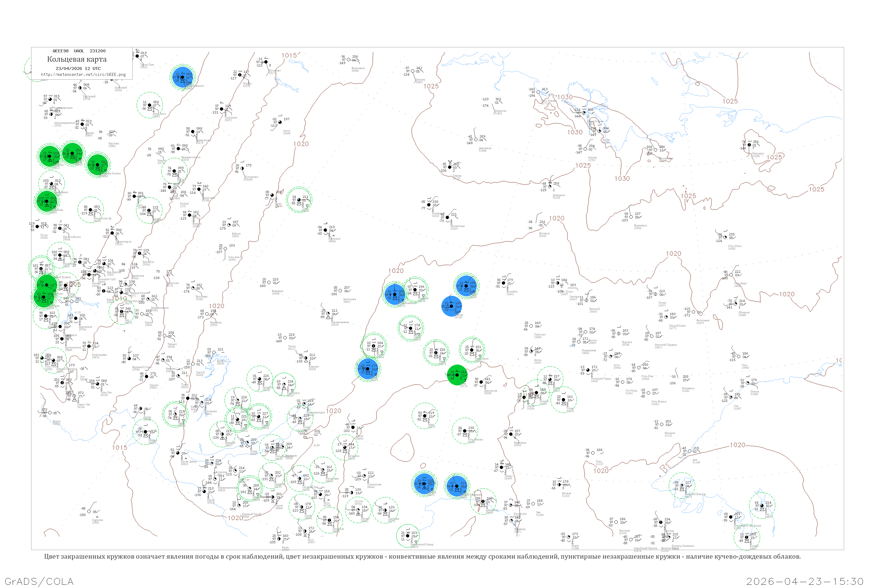Click the 1015 isobar label at top
This screenshot has height=588, width=882.
[289, 56]
